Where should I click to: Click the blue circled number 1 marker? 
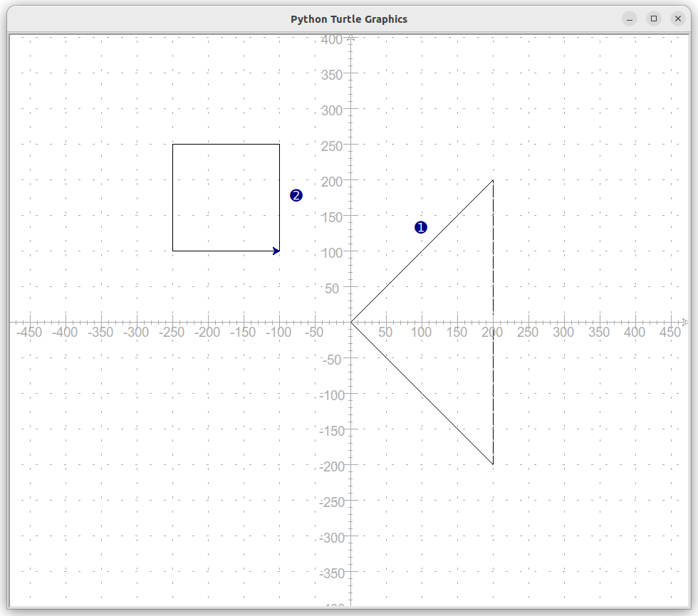[421, 227]
